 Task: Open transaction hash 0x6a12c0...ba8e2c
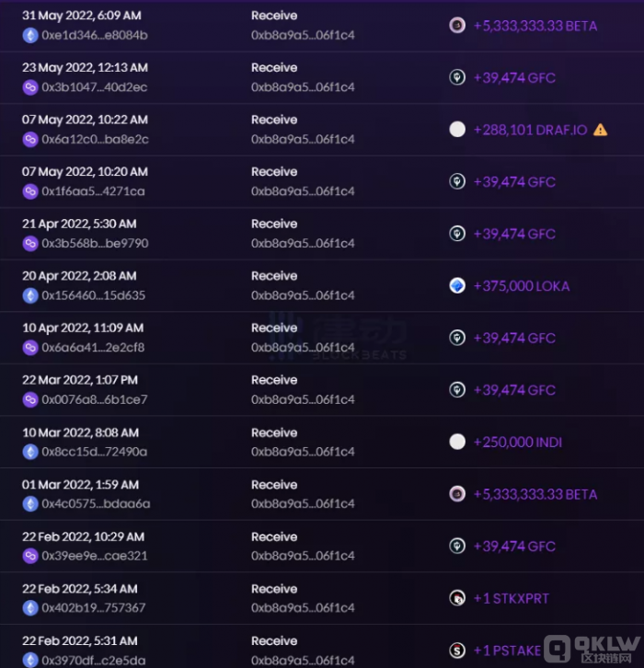(x=95, y=139)
